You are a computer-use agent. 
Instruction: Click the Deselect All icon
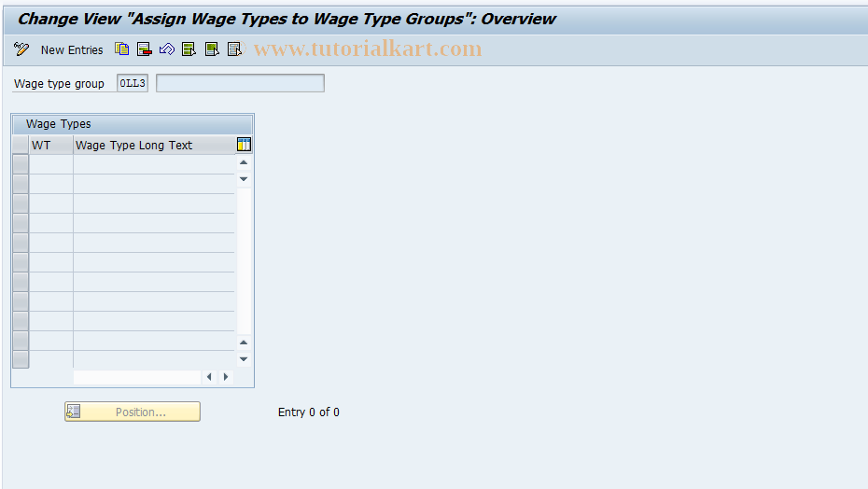tap(234, 49)
